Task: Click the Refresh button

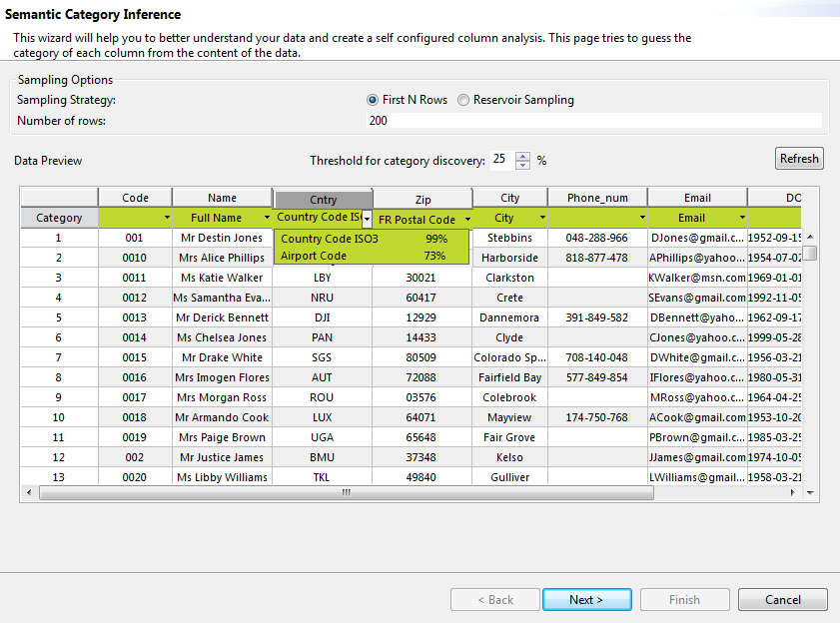Action: pos(799,158)
